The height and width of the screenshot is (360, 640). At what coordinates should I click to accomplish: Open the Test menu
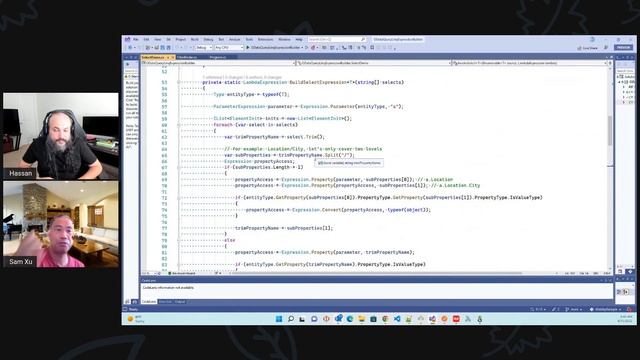tap(221, 40)
